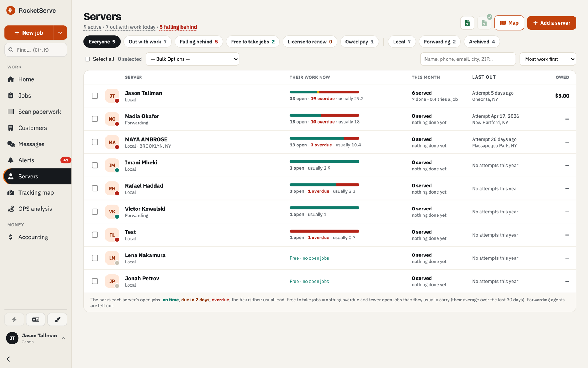Image resolution: width=588 pixels, height=368 pixels.
Task: Open Messages chat icon
Action: 11,144
